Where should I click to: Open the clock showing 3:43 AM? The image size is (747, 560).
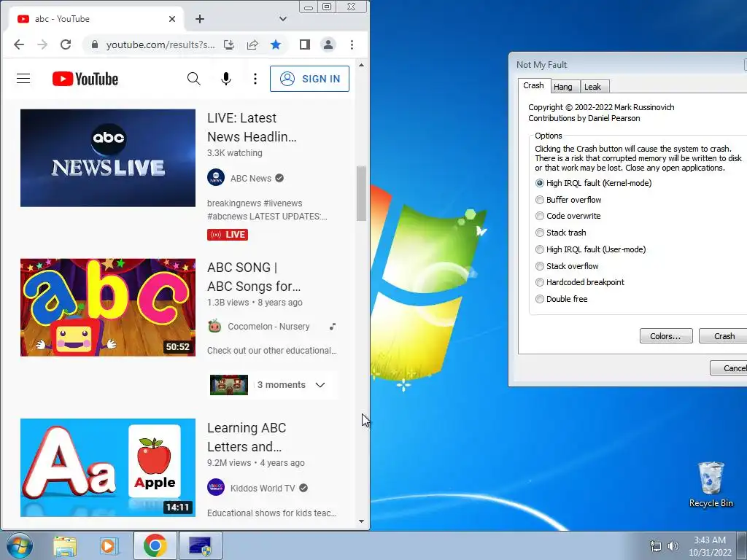(x=709, y=546)
